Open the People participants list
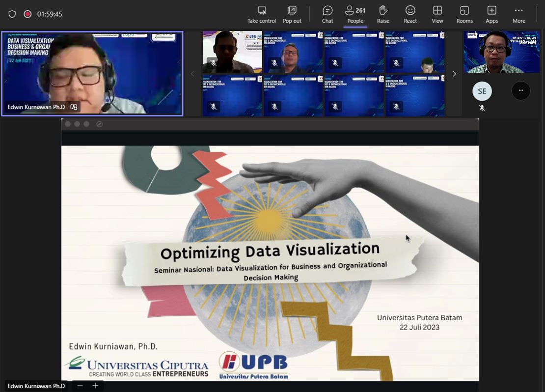The image size is (545, 392). point(355,14)
